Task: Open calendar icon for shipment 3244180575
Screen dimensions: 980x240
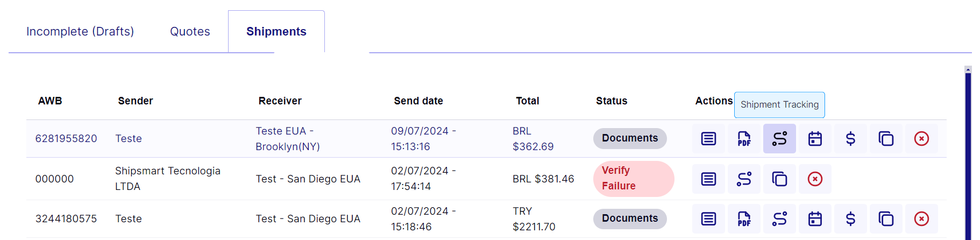Action: click(815, 219)
